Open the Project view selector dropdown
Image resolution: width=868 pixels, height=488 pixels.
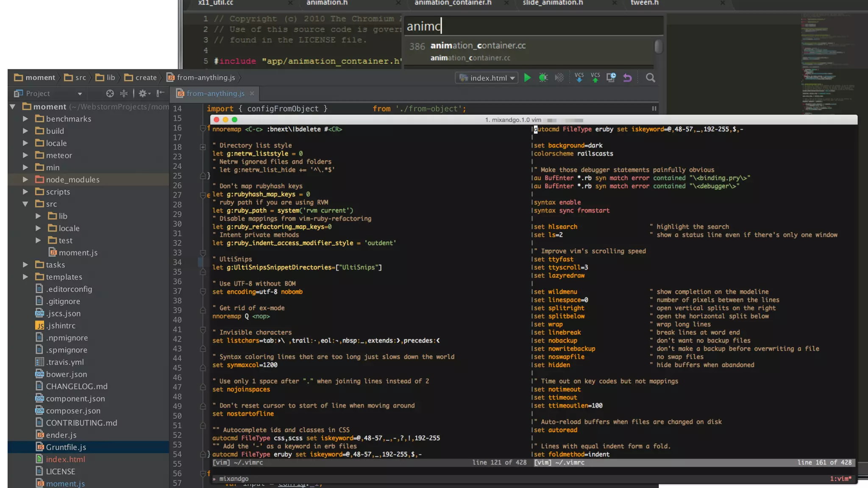pyautogui.click(x=80, y=94)
